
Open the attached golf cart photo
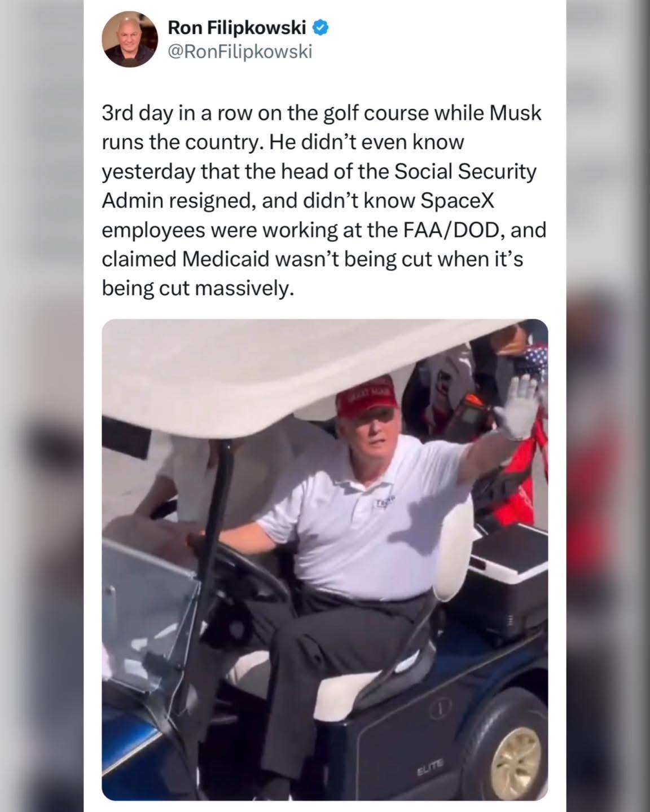click(325, 559)
